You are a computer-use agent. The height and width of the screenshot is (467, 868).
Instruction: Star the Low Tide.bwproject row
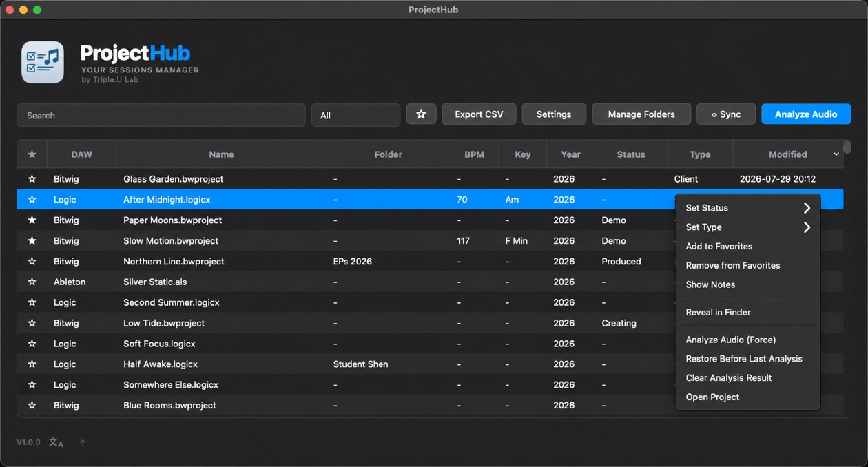(32, 323)
